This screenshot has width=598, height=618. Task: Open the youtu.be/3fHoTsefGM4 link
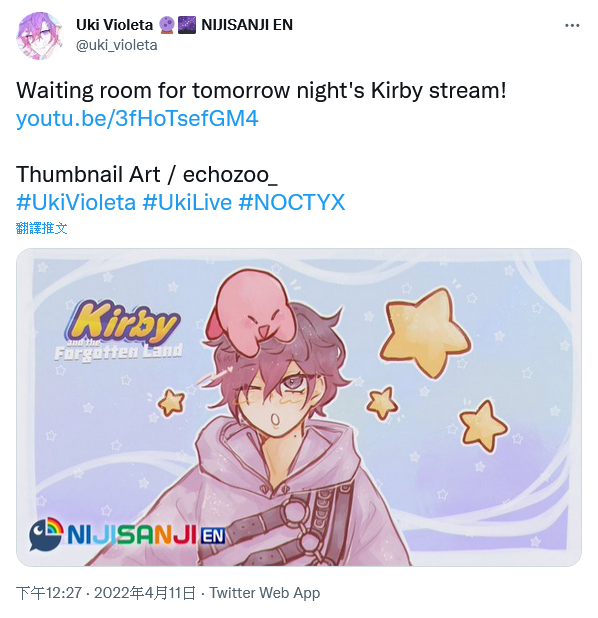click(137, 118)
